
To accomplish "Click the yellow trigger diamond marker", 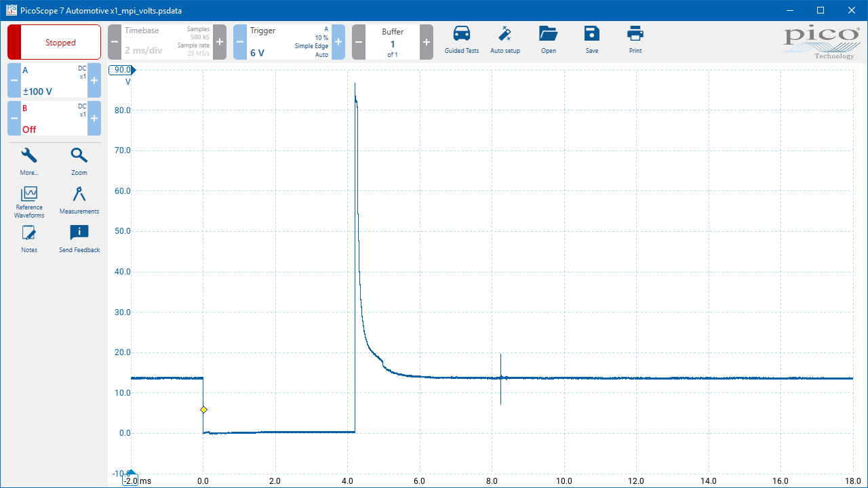I will 203,409.
